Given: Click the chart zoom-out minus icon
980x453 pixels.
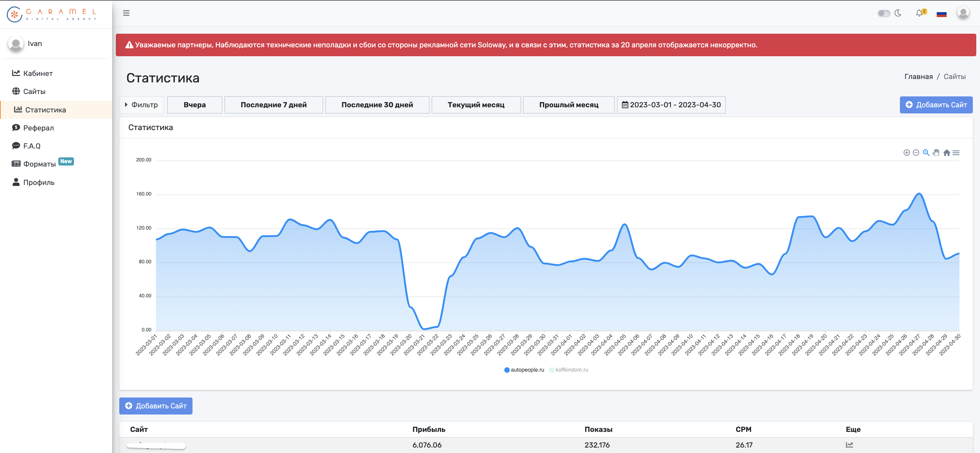Looking at the screenshot, I should pyautogui.click(x=916, y=153).
